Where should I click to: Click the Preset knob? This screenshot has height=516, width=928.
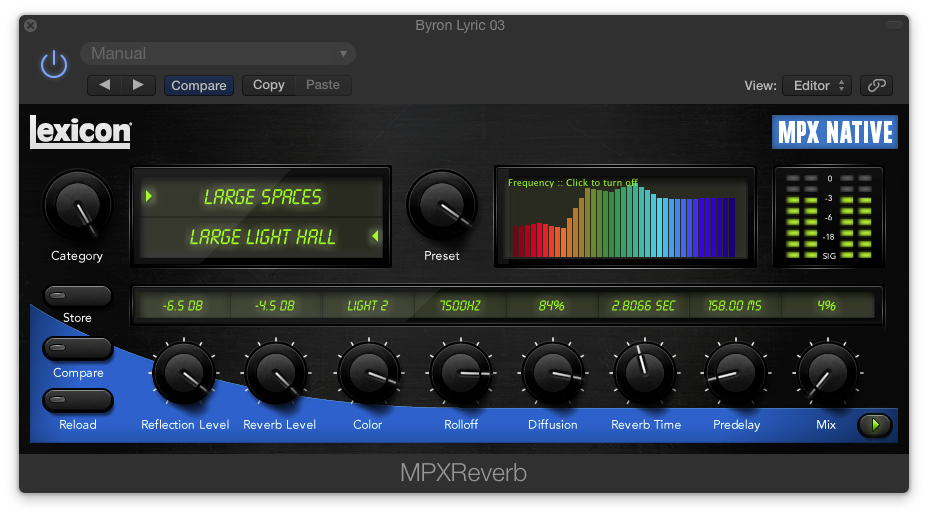click(442, 205)
